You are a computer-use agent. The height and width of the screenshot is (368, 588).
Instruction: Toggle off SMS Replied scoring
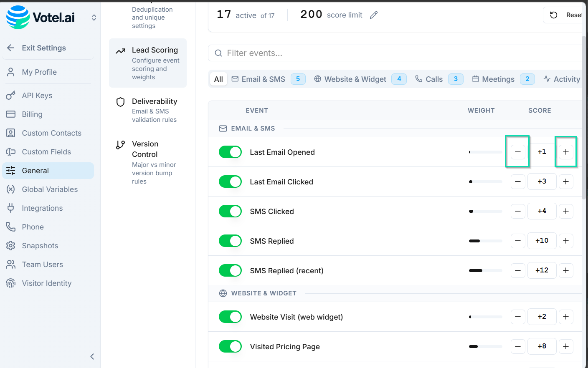tap(230, 241)
